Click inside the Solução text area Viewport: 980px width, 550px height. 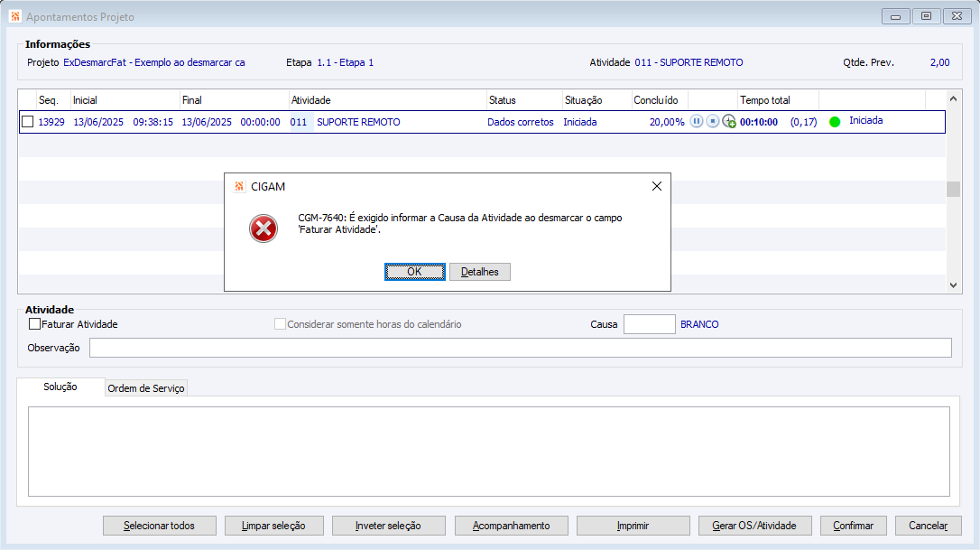(489, 452)
